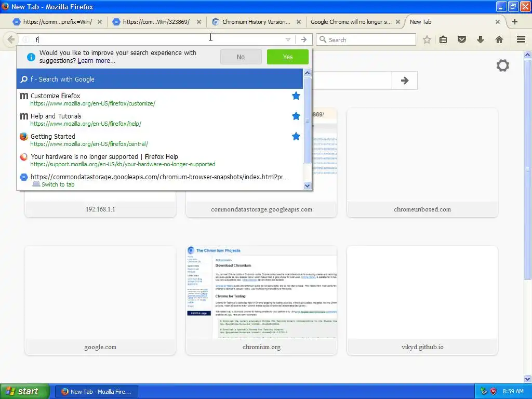
Task: Click new tab page search arrow button
Action: click(404, 81)
